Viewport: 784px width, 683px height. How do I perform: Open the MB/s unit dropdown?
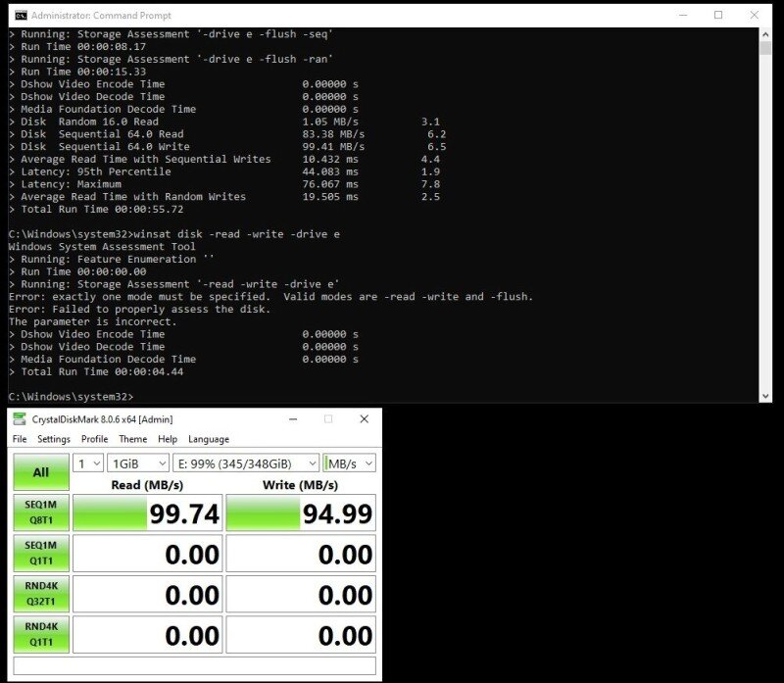coord(349,463)
